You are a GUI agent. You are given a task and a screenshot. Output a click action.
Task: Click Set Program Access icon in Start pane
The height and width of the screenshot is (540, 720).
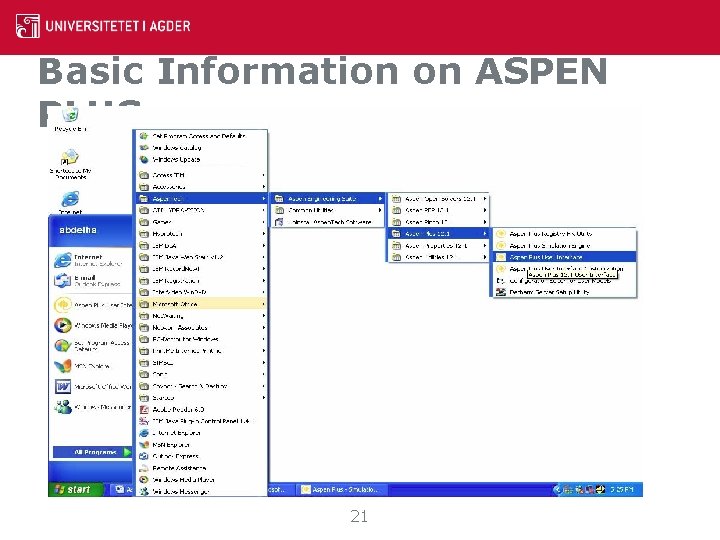[63, 345]
